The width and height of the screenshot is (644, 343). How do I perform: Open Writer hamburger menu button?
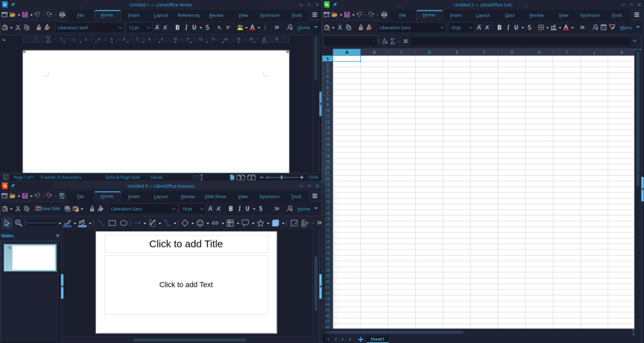click(x=314, y=14)
